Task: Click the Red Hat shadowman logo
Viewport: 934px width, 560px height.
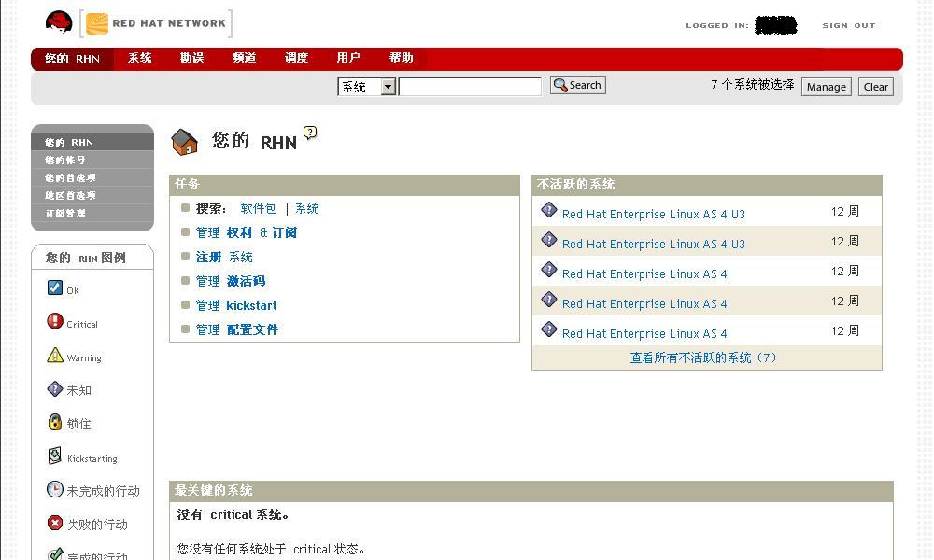Action: coord(59,22)
